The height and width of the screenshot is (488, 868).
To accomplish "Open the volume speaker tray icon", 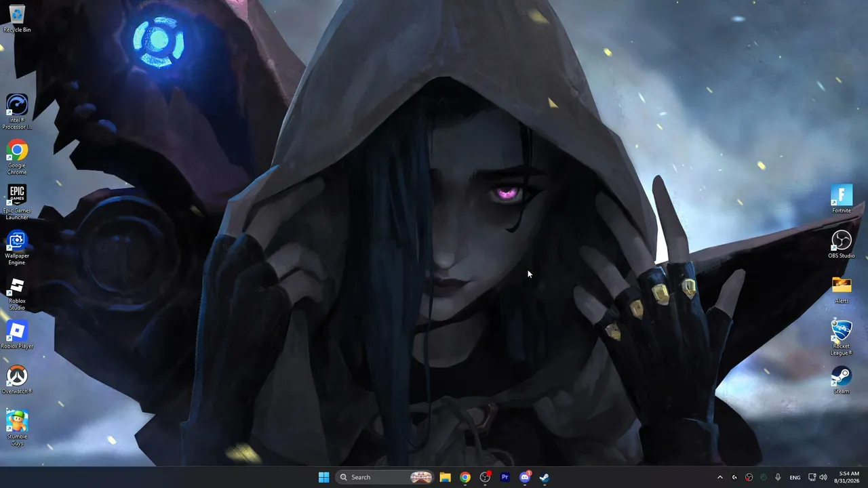I will pos(823,477).
